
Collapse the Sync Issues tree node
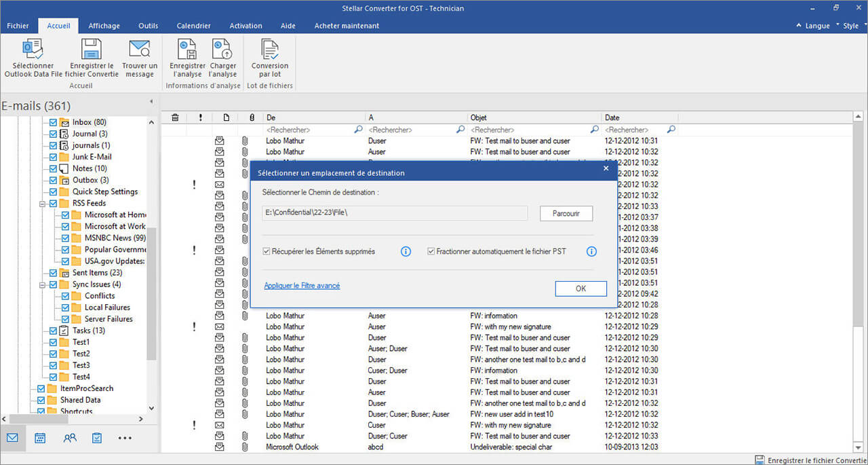pyautogui.click(x=43, y=284)
